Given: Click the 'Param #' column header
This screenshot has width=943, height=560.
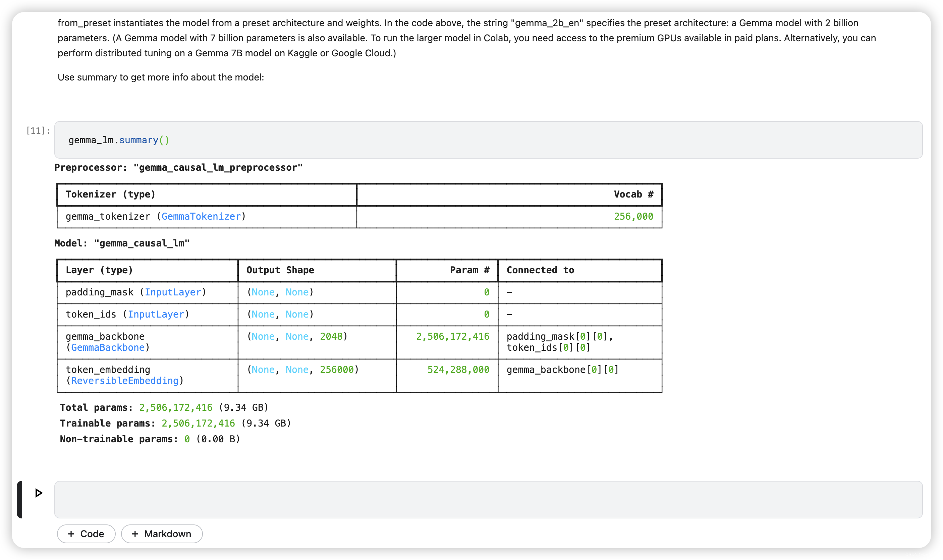Looking at the screenshot, I should tap(469, 270).
